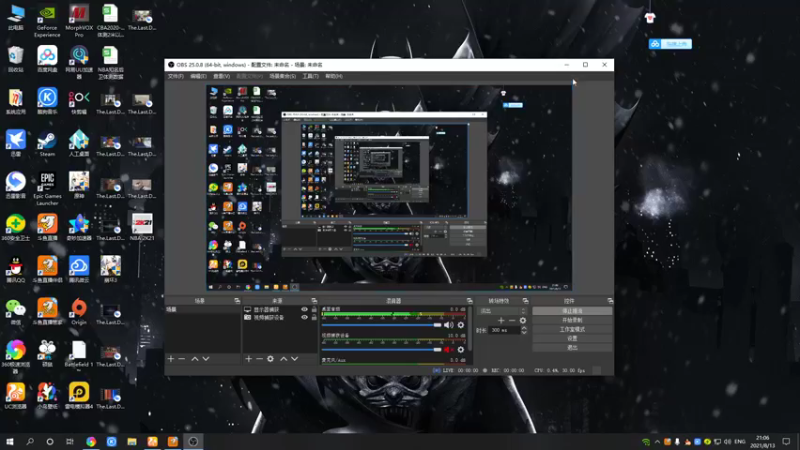Pop out the Scenes dock
This screenshot has height=450, width=800.
tap(237, 301)
